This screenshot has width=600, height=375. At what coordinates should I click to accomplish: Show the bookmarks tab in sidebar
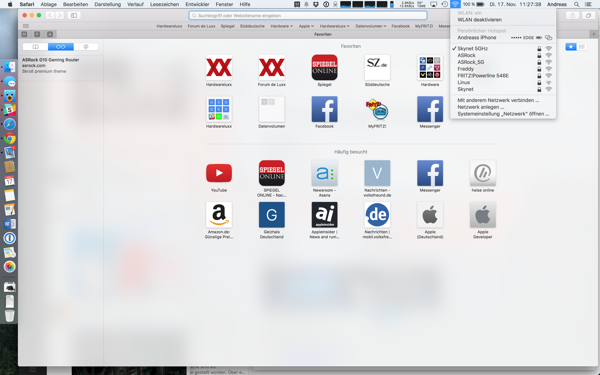click(x=35, y=47)
